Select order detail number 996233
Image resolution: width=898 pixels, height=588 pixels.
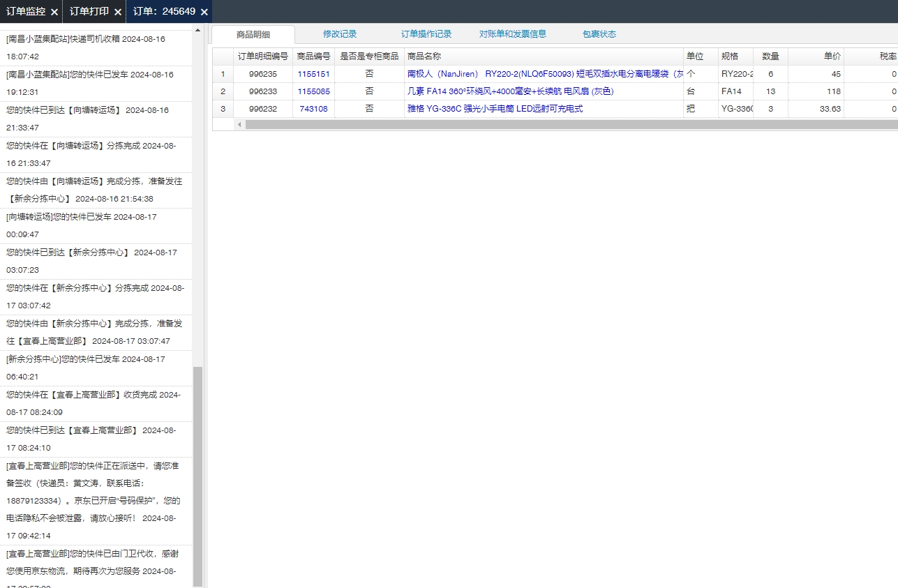263,91
